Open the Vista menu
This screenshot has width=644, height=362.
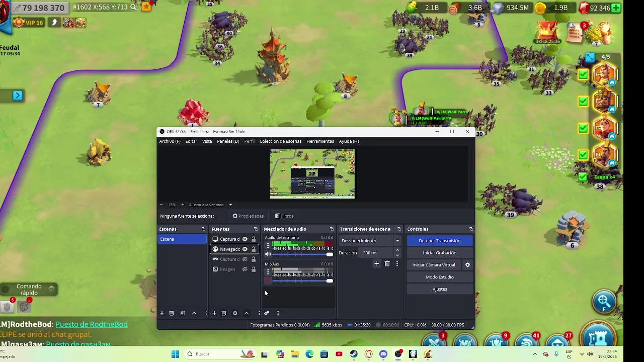pos(207,141)
